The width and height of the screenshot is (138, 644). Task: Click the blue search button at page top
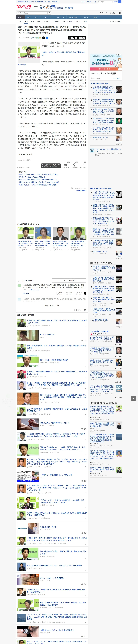pos(120,2)
